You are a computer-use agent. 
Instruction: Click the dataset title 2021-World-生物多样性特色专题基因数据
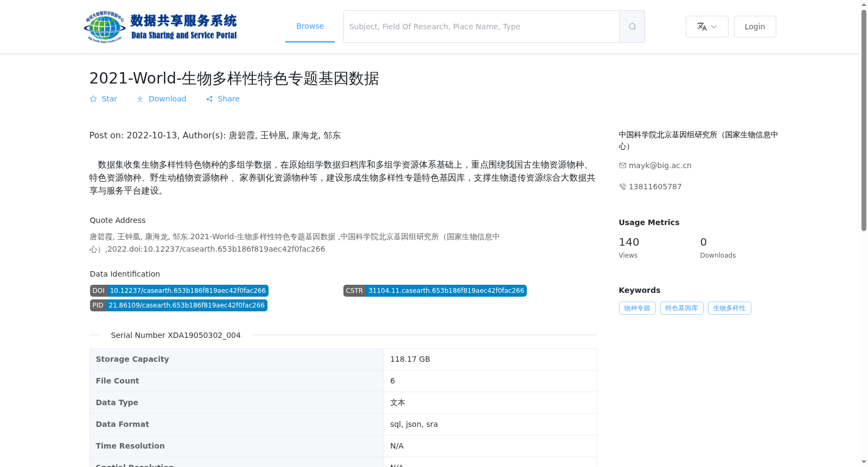click(234, 78)
